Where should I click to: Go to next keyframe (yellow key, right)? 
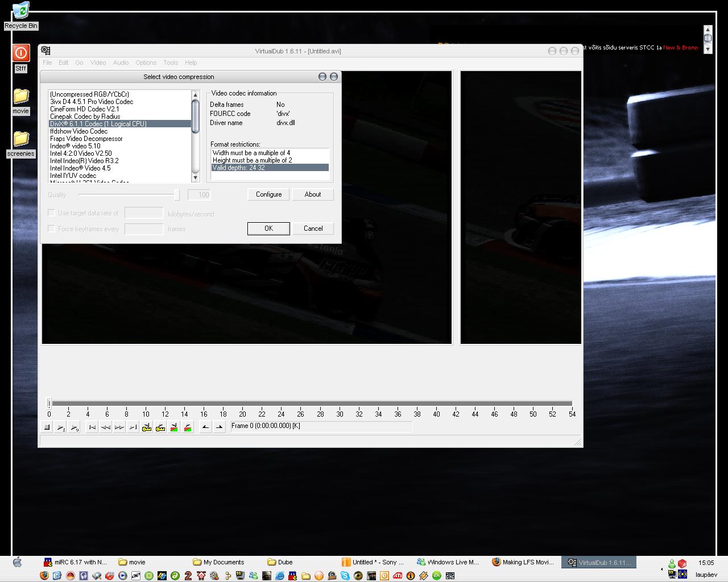tap(160, 427)
